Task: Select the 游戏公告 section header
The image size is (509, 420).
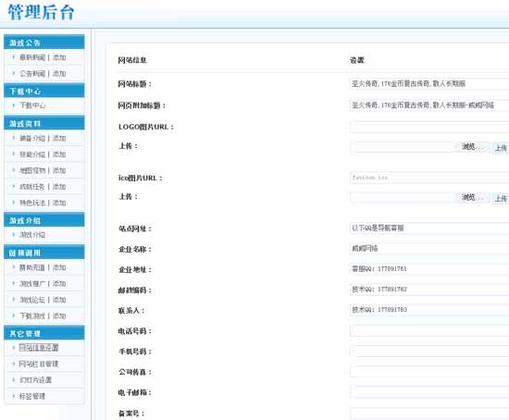Action: [44, 43]
